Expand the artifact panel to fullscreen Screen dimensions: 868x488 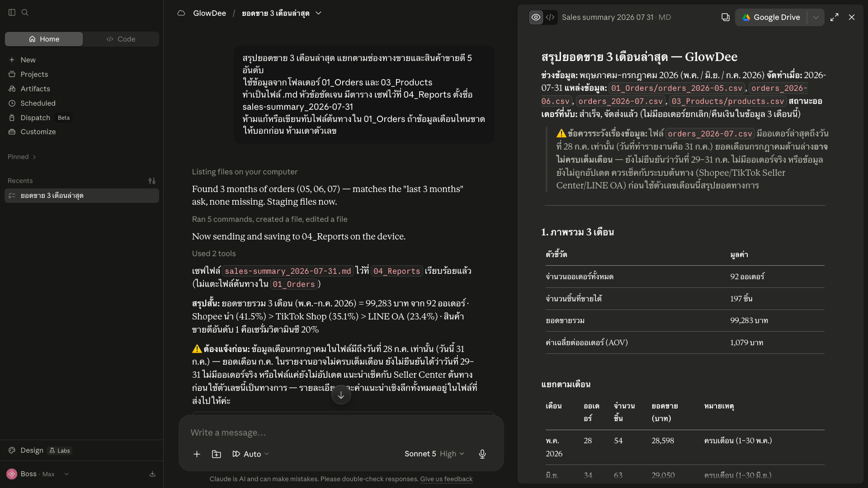(x=835, y=17)
